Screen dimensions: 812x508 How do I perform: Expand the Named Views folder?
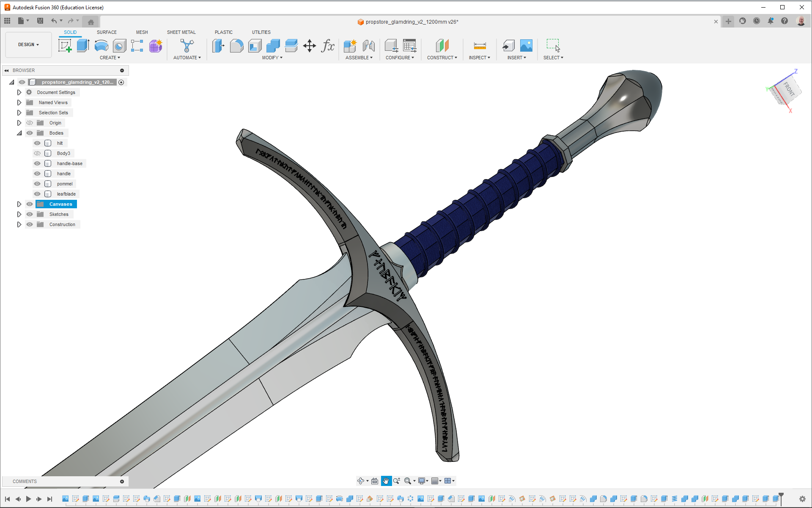coord(19,102)
